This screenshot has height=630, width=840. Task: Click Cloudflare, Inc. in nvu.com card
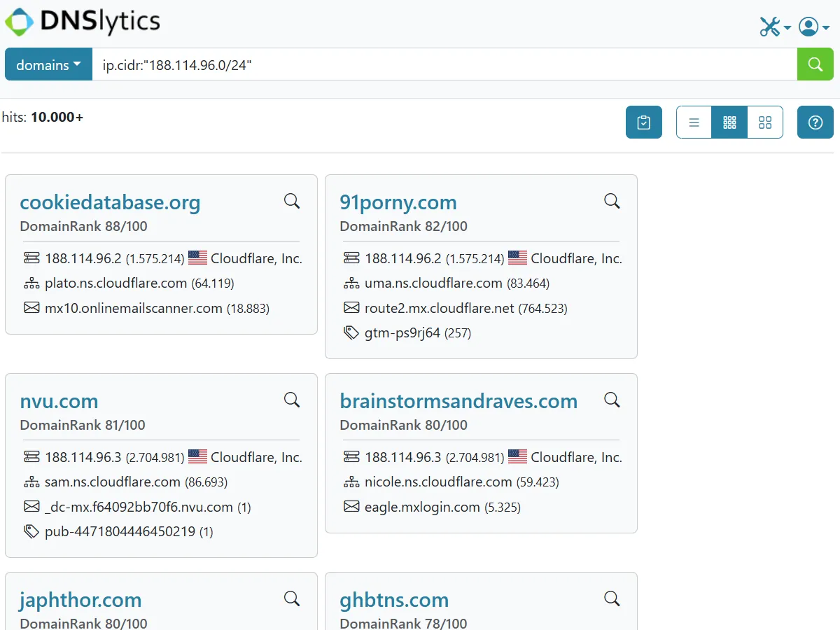tap(256, 457)
